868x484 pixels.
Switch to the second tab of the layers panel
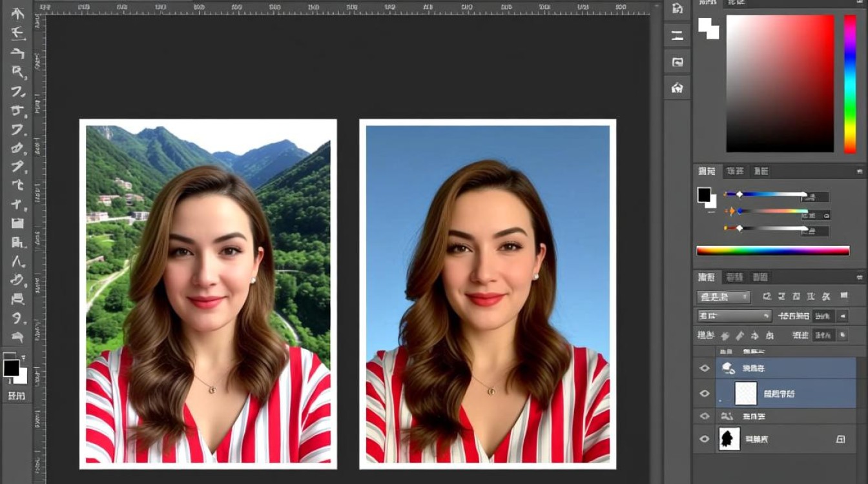click(x=735, y=277)
